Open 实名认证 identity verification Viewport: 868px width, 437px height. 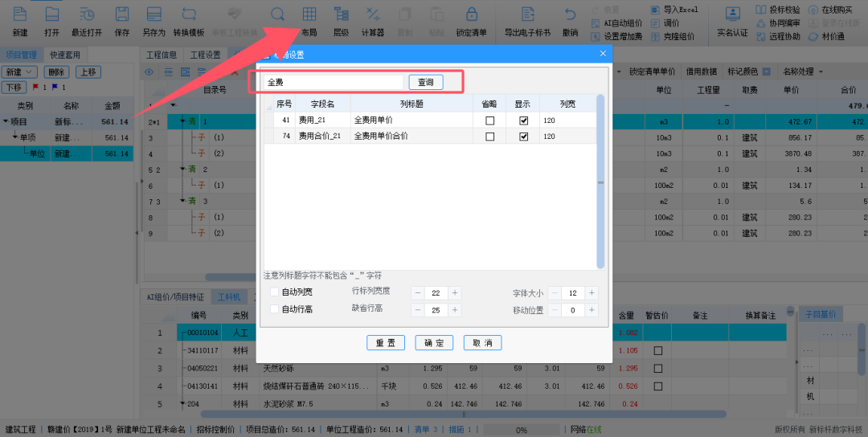pyautogui.click(x=732, y=21)
